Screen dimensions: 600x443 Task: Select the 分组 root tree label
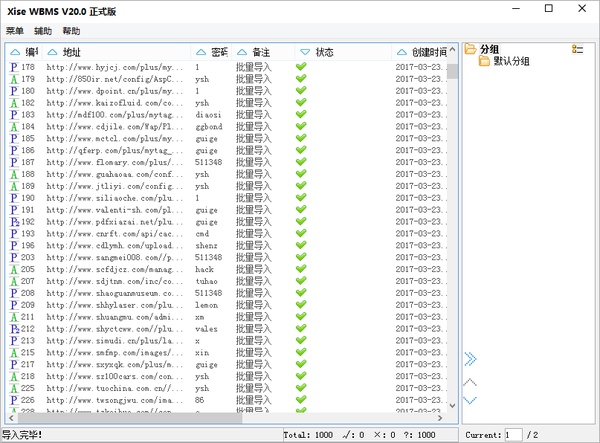(x=489, y=49)
